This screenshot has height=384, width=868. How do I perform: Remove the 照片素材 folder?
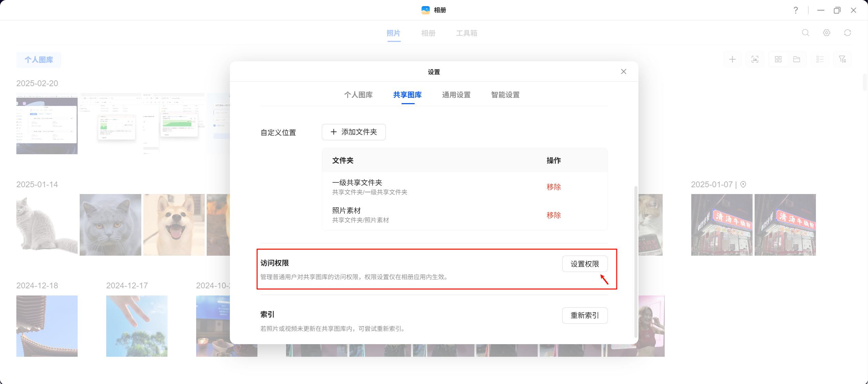pyautogui.click(x=554, y=215)
